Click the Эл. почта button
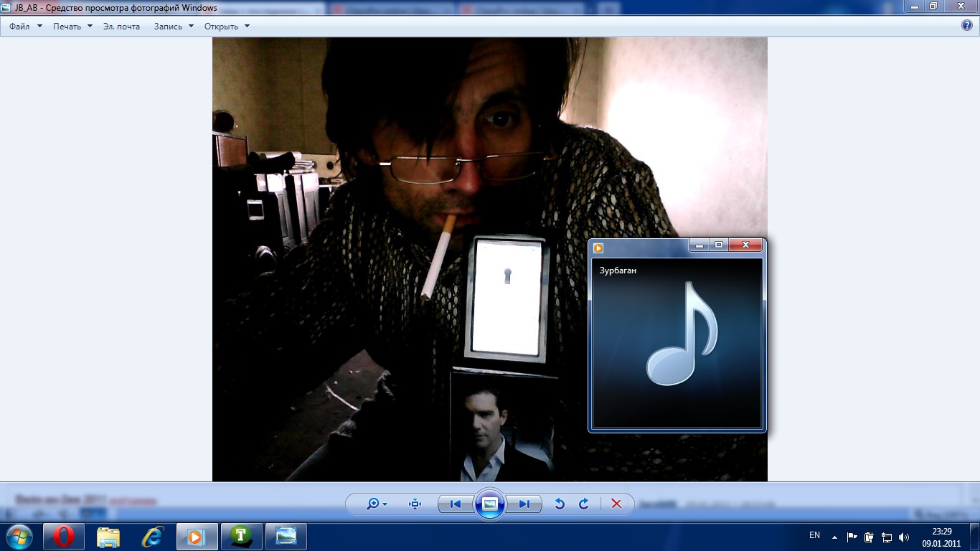980x551 pixels. pyautogui.click(x=121, y=27)
